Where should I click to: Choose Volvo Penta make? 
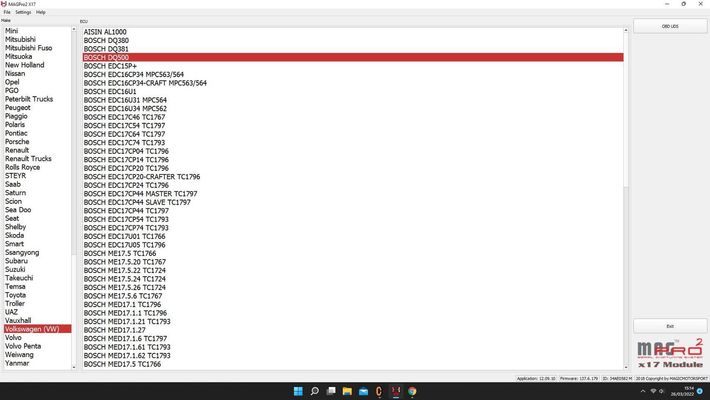(37, 346)
